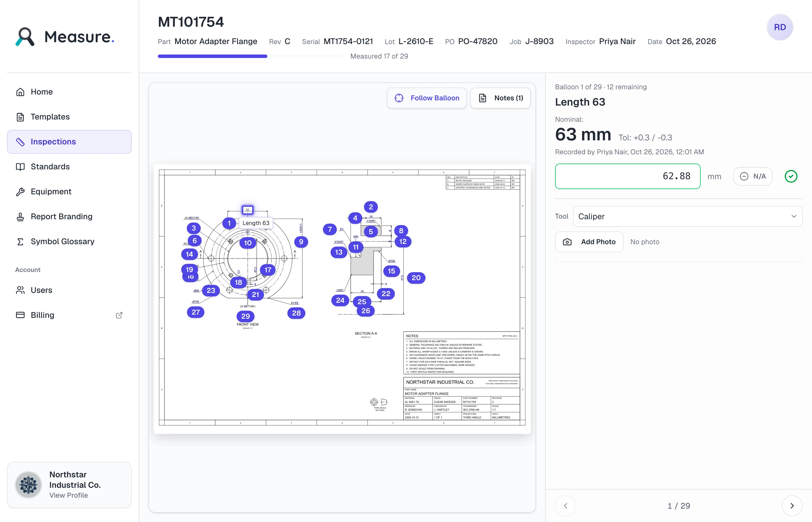Click the Billing card icon
The width and height of the screenshot is (812, 522).
(20, 315)
